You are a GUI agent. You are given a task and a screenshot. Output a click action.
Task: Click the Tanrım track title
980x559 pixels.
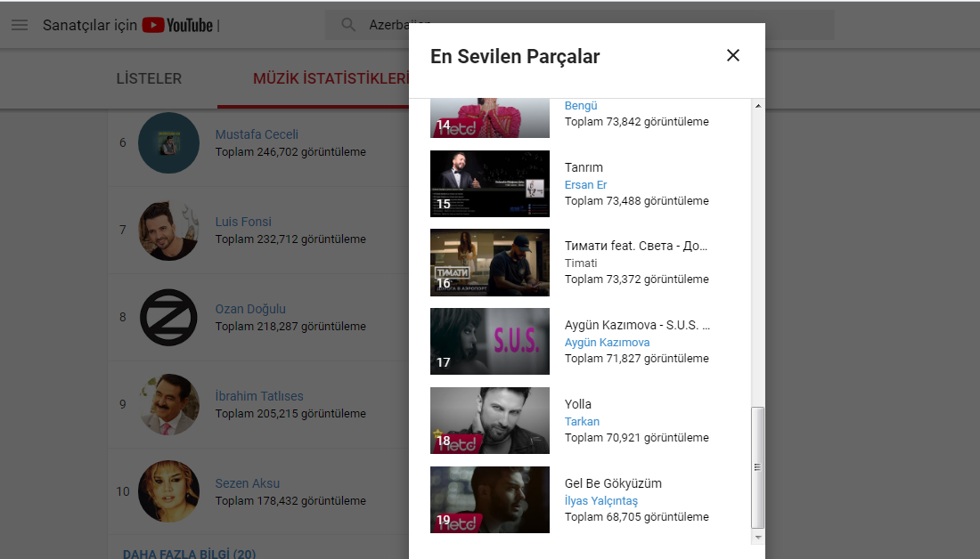(584, 167)
